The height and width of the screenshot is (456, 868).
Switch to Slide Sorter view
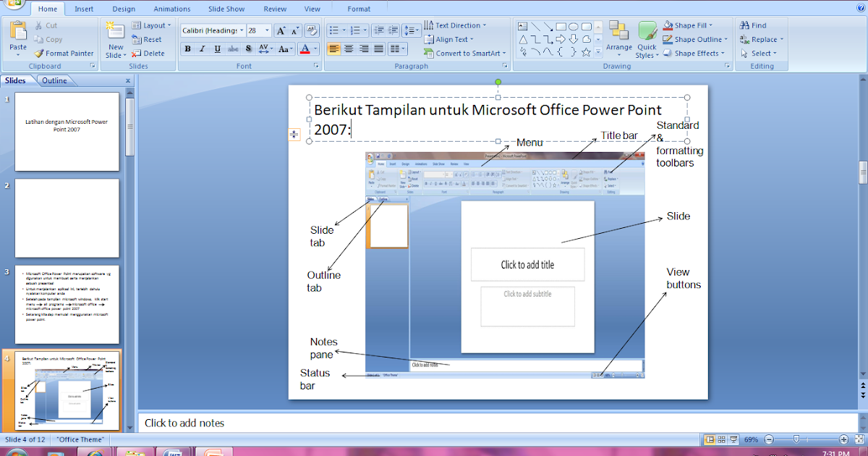(x=722, y=439)
